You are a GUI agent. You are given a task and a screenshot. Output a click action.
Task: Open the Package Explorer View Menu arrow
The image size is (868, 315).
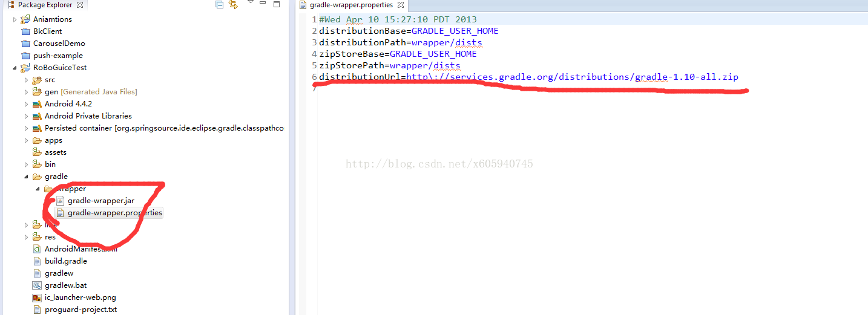tap(251, 2)
